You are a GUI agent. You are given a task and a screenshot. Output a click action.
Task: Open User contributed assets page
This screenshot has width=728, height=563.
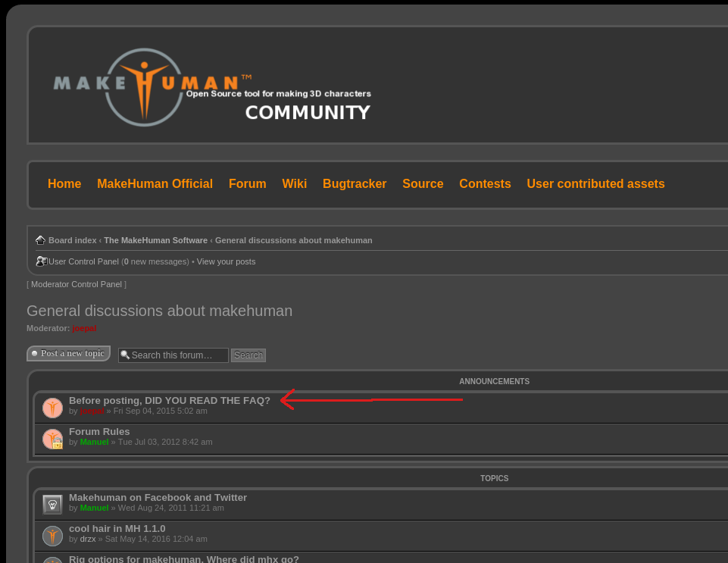[x=595, y=184]
